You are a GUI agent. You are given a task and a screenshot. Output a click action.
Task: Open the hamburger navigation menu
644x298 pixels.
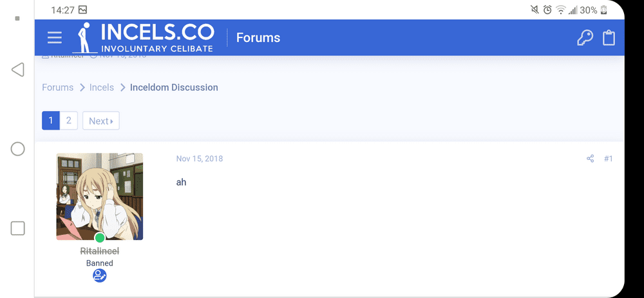(x=55, y=37)
